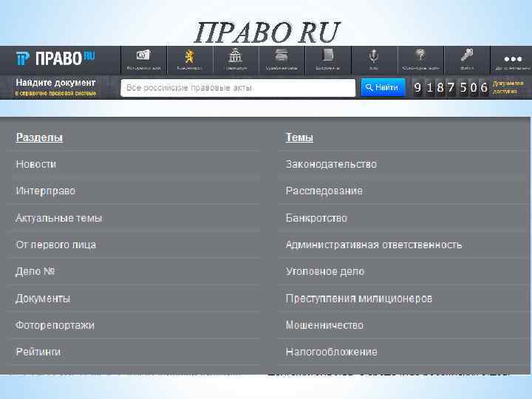Open the Темы heading link
The height and width of the screenshot is (399, 532).
click(299, 137)
